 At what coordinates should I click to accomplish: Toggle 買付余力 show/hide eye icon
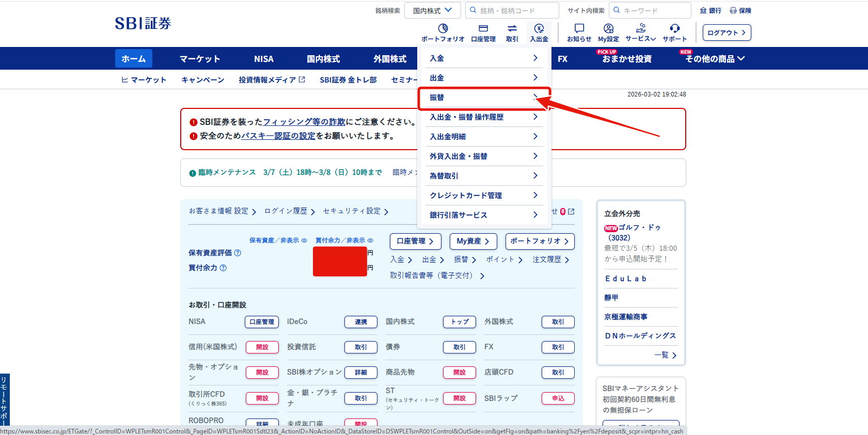click(x=370, y=240)
